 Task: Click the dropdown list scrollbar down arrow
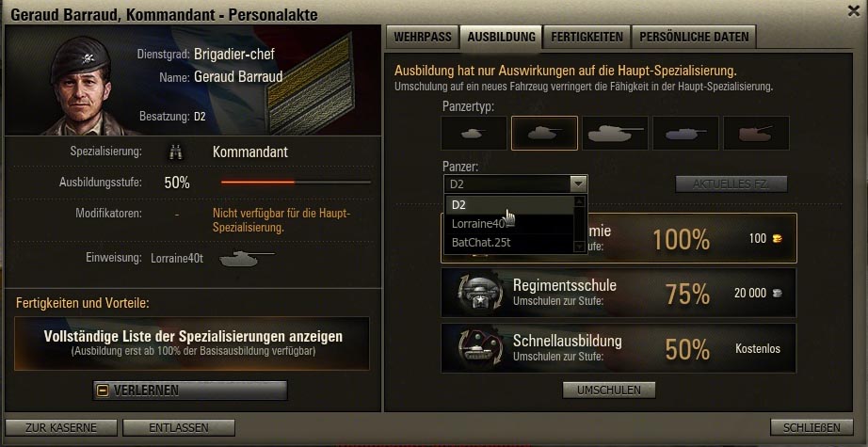click(x=580, y=247)
